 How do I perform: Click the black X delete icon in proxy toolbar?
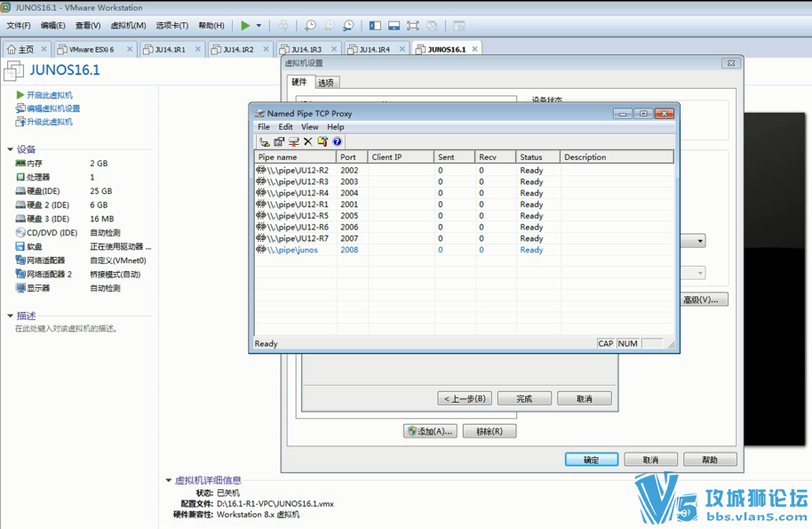click(x=308, y=142)
